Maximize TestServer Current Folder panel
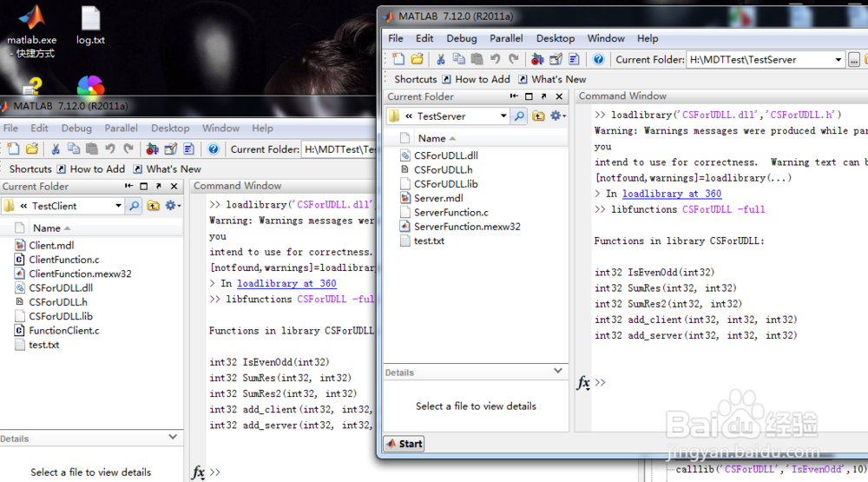The height and width of the screenshot is (482, 868). tap(529, 96)
